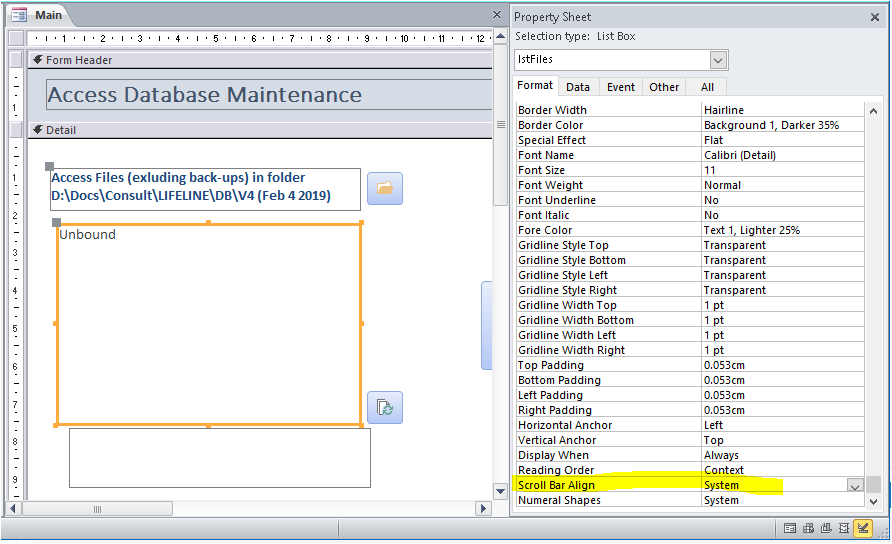Screen dimensions: 892x544
Task: Edit the Reading Order value Context
Action: [x=783, y=470]
